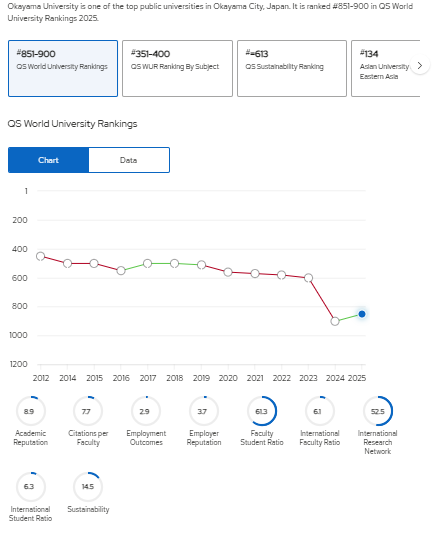Click the Faculty Student Ratio 61.3 circle
The width and height of the screenshot is (433, 535).
coord(262,411)
